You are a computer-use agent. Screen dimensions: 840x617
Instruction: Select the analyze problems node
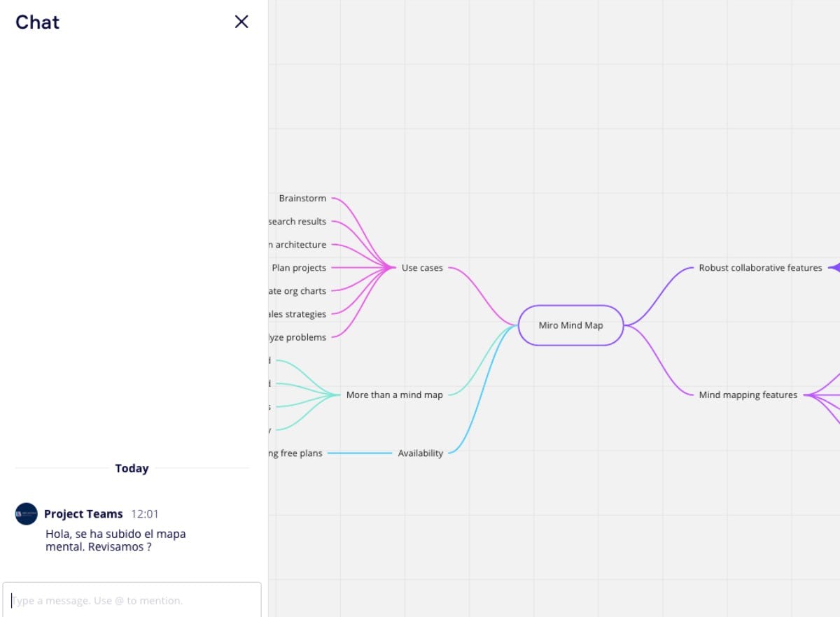pos(295,336)
